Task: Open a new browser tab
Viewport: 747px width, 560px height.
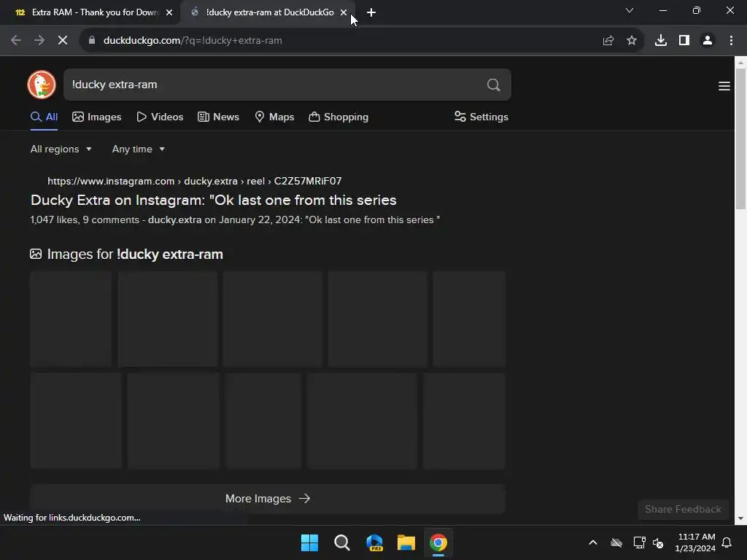Action: coord(371,12)
